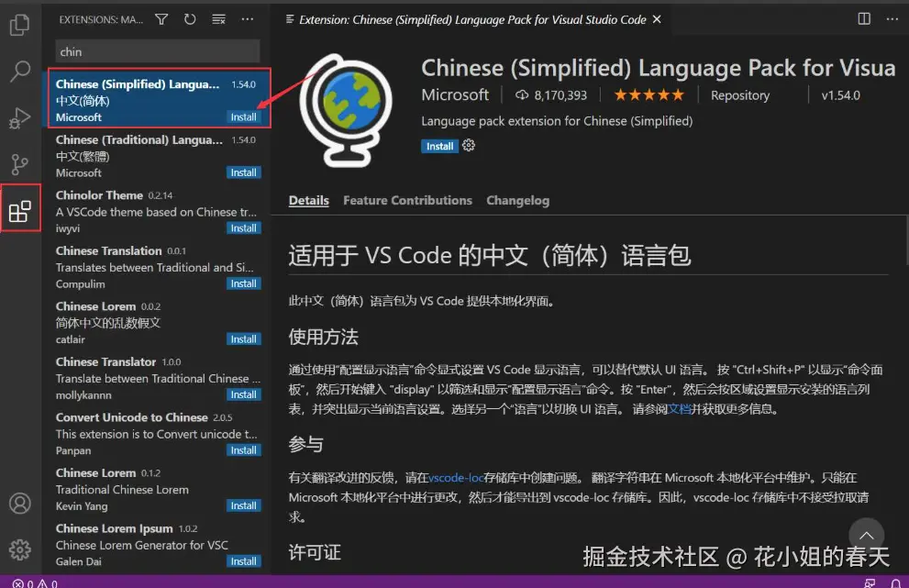Select the Chinese Translator list item
Image resolution: width=909 pixels, height=588 pixels.
pyautogui.click(x=159, y=376)
